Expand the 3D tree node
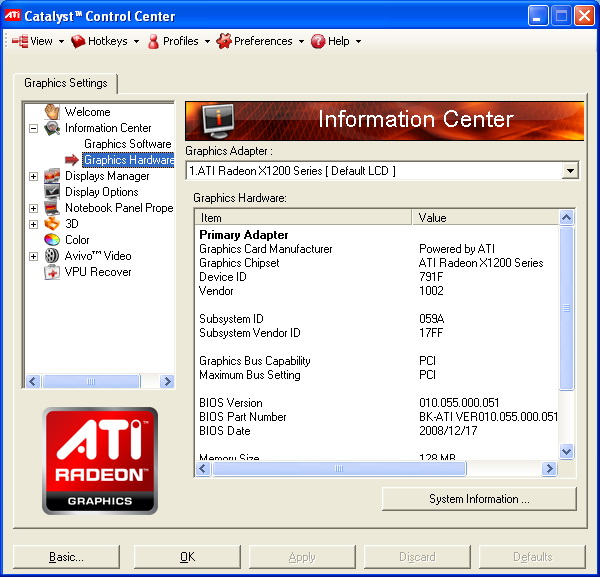This screenshot has width=600, height=577. (34, 224)
